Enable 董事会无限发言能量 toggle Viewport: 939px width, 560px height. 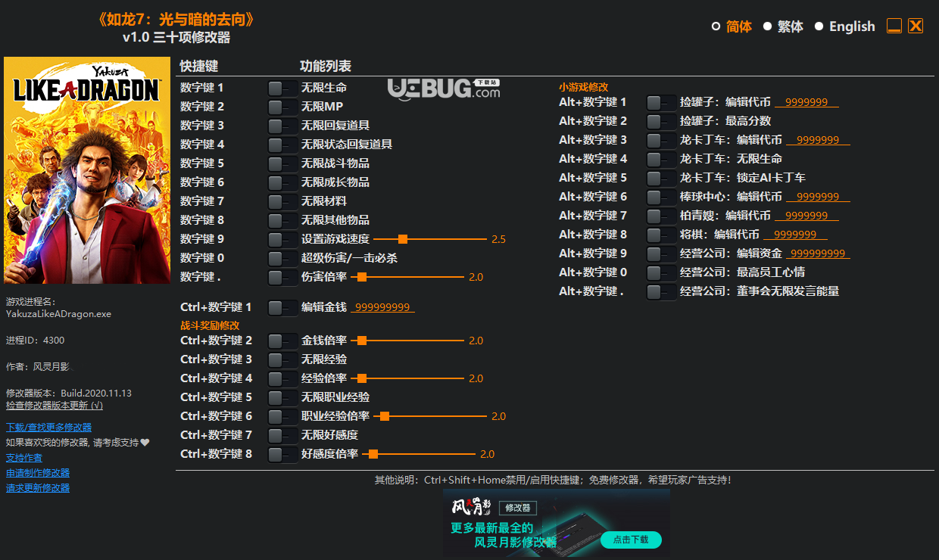tap(661, 291)
